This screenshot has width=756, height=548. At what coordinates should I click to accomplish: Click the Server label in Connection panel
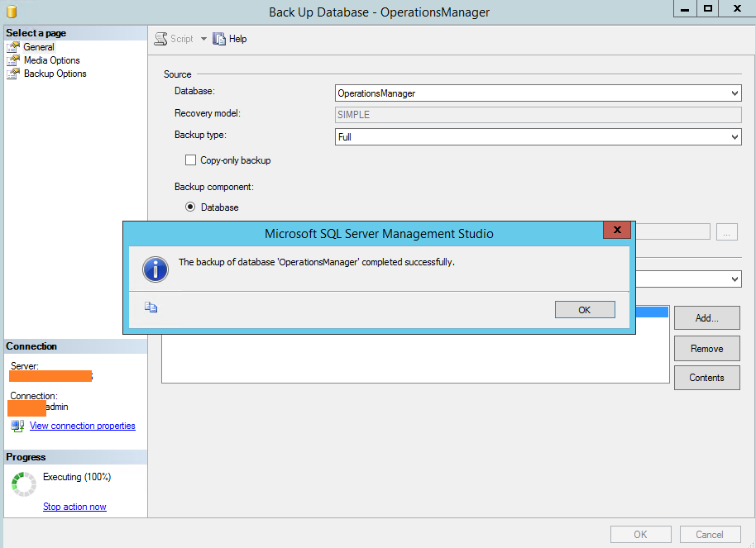(25, 366)
